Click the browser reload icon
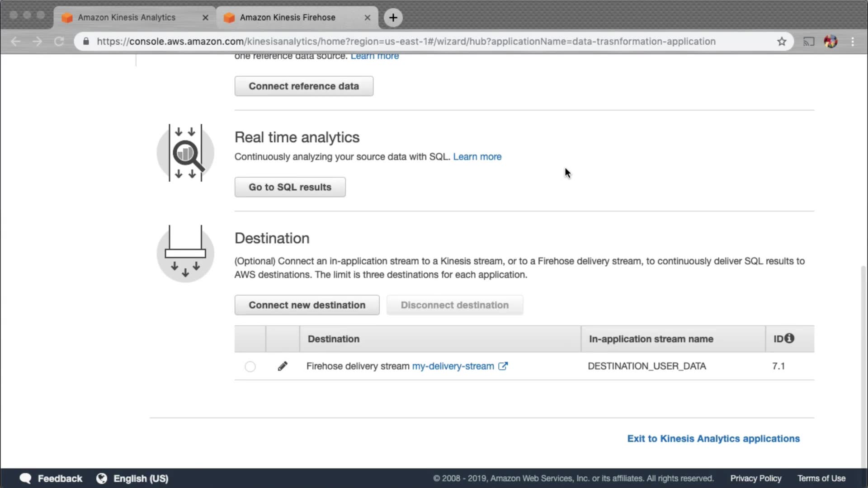This screenshot has width=868, height=488. click(x=59, y=42)
